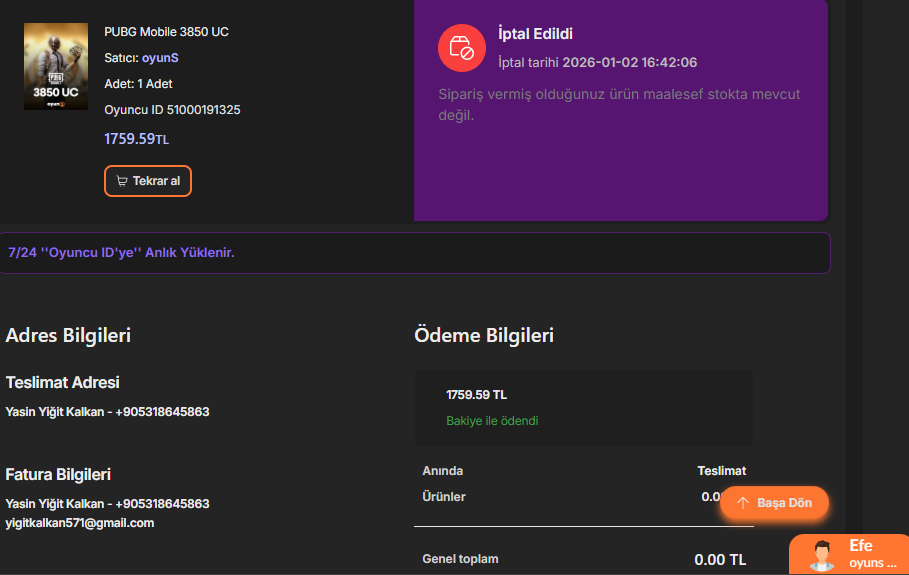909x575 pixels.
Task: Click the product title PUBG Mobile 3850 UC
Action: pyautogui.click(x=166, y=32)
